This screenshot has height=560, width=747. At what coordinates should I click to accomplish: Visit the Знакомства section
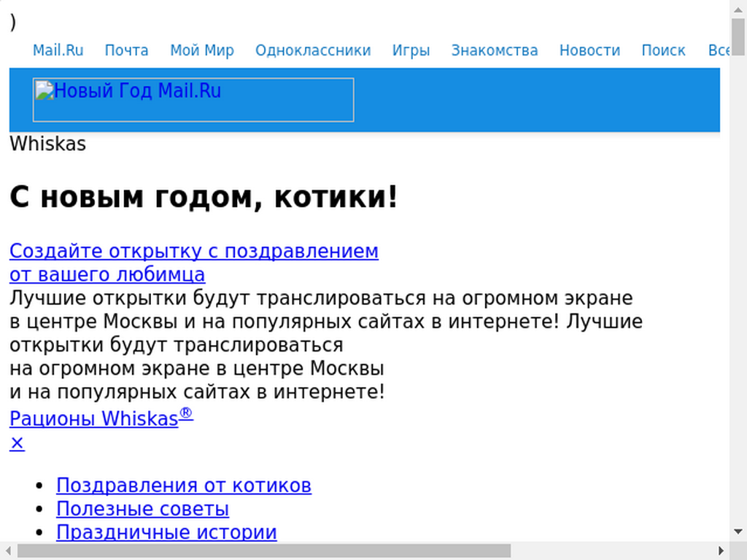495,50
